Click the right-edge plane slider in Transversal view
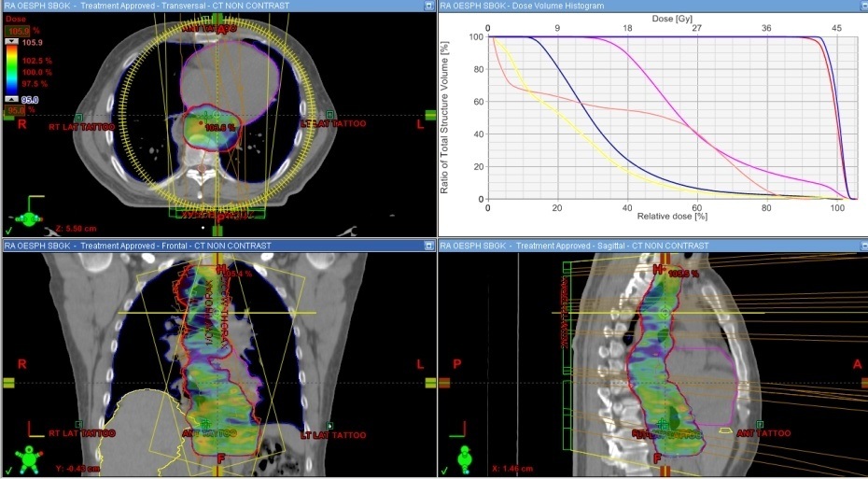Viewport: 868px width, 479px height. point(429,115)
